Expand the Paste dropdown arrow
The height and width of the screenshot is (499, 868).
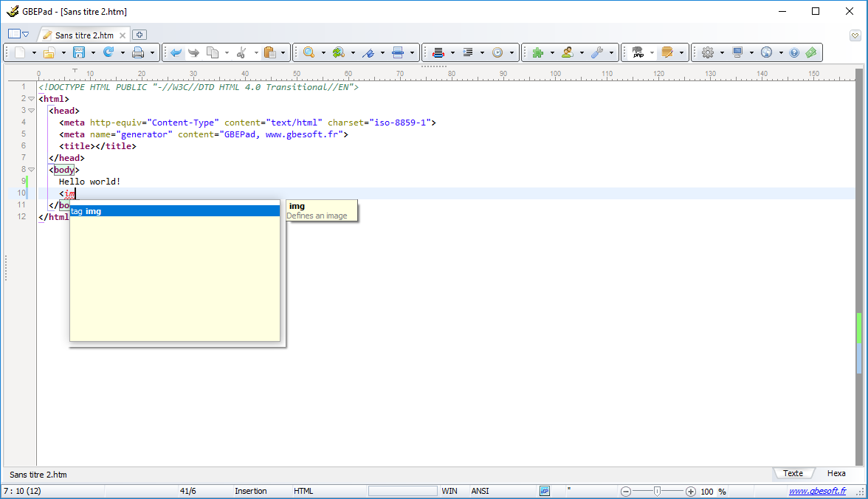click(283, 53)
